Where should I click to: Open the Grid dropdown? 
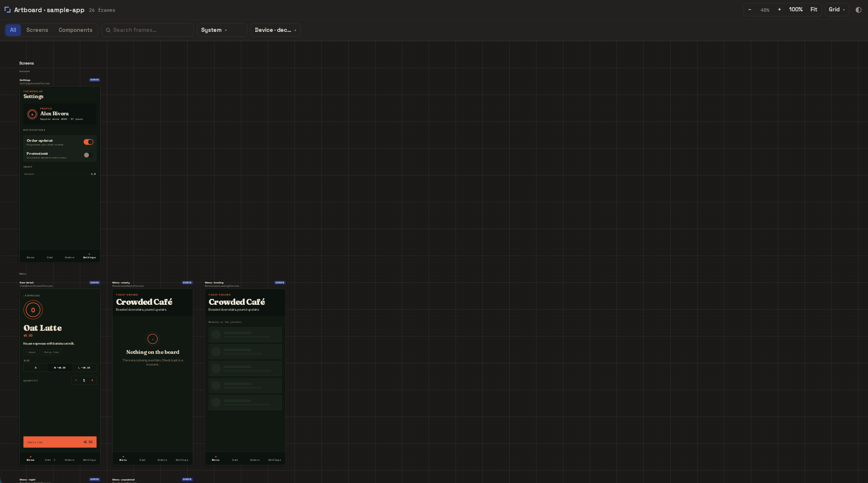coord(837,10)
